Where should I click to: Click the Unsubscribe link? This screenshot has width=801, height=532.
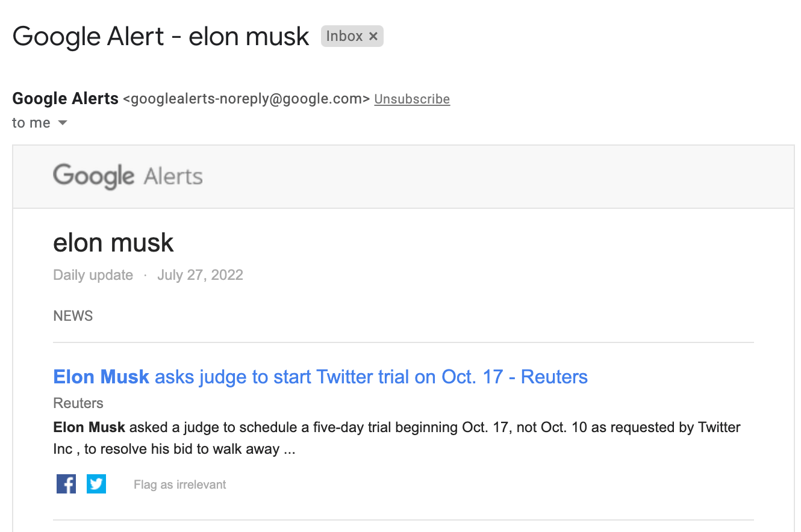coord(412,99)
